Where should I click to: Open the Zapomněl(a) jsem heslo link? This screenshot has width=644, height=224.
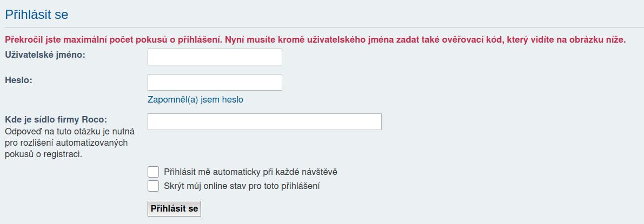tap(195, 100)
